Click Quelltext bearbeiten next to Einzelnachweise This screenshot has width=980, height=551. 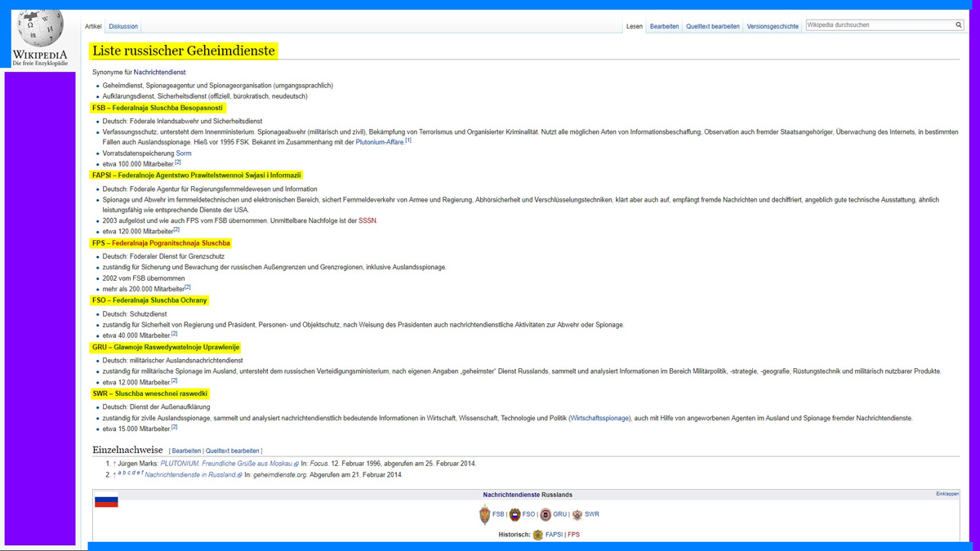(x=233, y=451)
